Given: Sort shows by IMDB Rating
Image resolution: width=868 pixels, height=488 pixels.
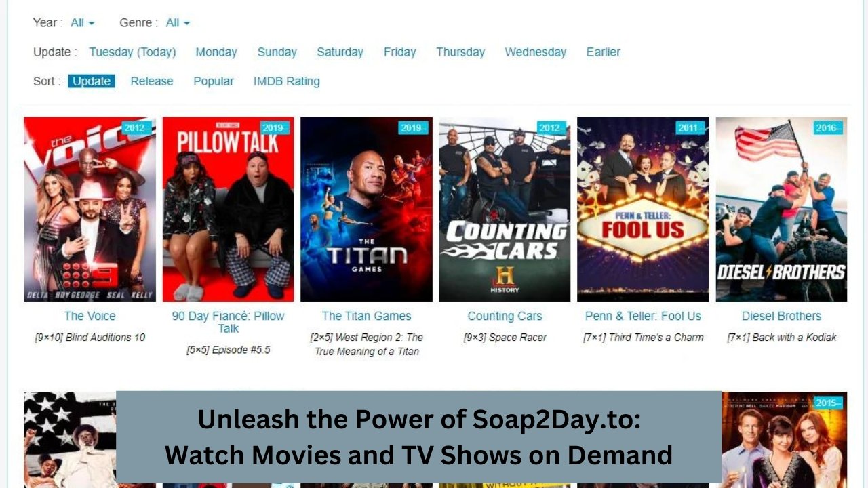Looking at the screenshot, I should click(x=287, y=81).
